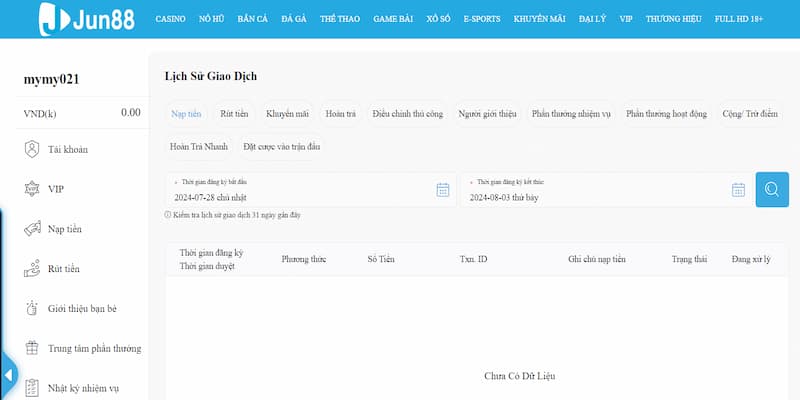This screenshot has height=400, width=800.
Task: Open THỂ THAO in the top menu
Action: pyautogui.click(x=340, y=19)
